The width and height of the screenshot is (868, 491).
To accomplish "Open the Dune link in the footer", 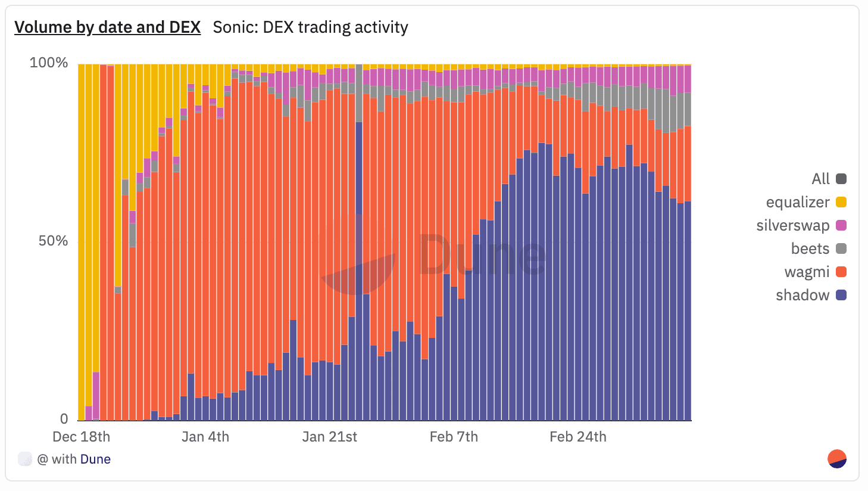I will (x=95, y=459).
